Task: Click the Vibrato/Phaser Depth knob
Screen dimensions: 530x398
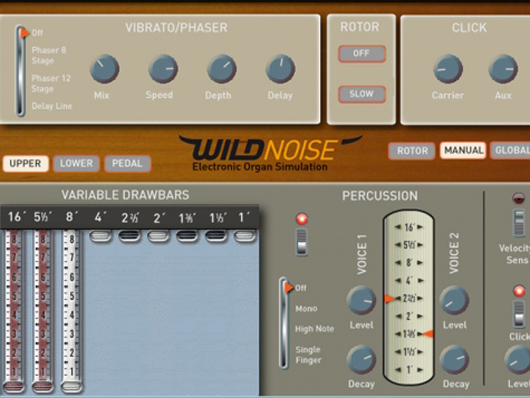Action: [222, 69]
